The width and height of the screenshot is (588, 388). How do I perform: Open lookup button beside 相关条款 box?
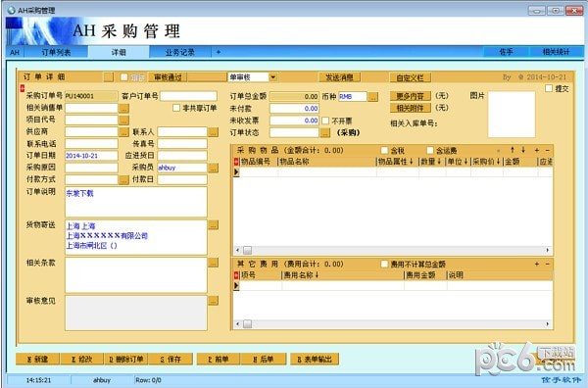click(214, 263)
